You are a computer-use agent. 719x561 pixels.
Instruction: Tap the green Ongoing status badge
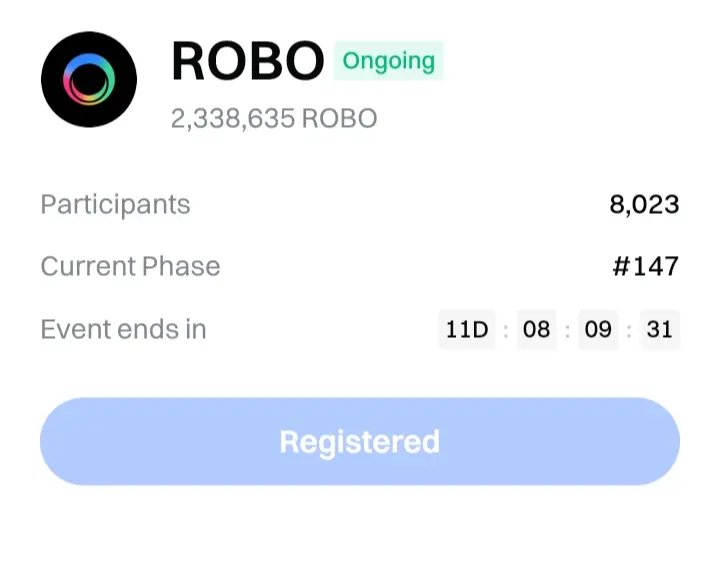(x=388, y=61)
